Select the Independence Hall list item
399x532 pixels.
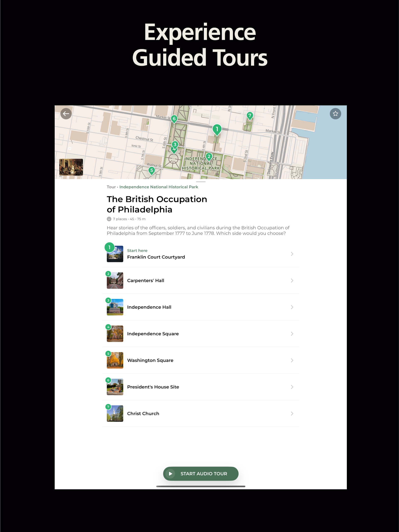point(201,307)
